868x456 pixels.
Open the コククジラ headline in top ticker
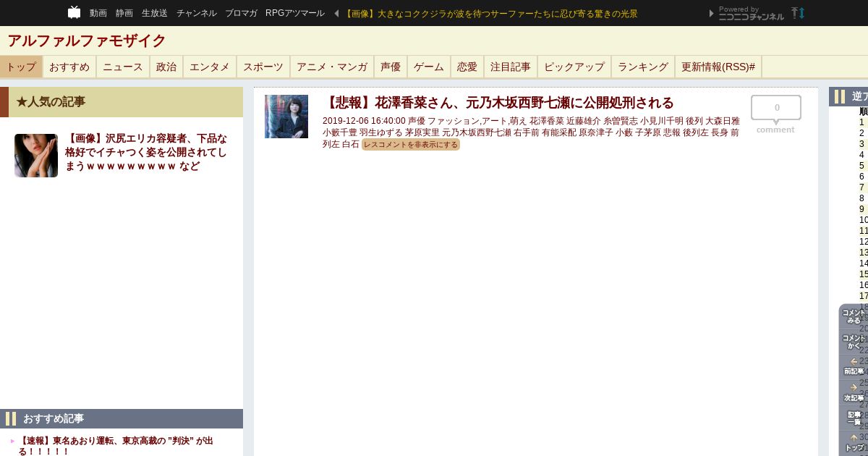tap(490, 13)
